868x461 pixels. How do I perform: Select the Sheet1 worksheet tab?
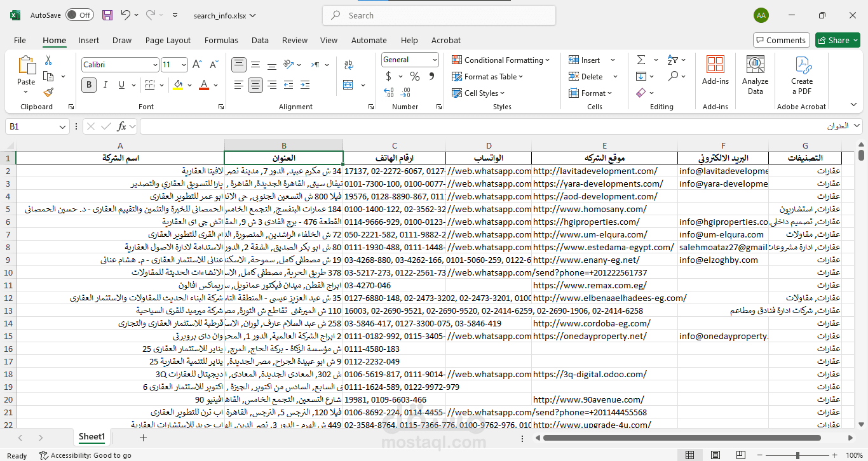tap(92, 437)
